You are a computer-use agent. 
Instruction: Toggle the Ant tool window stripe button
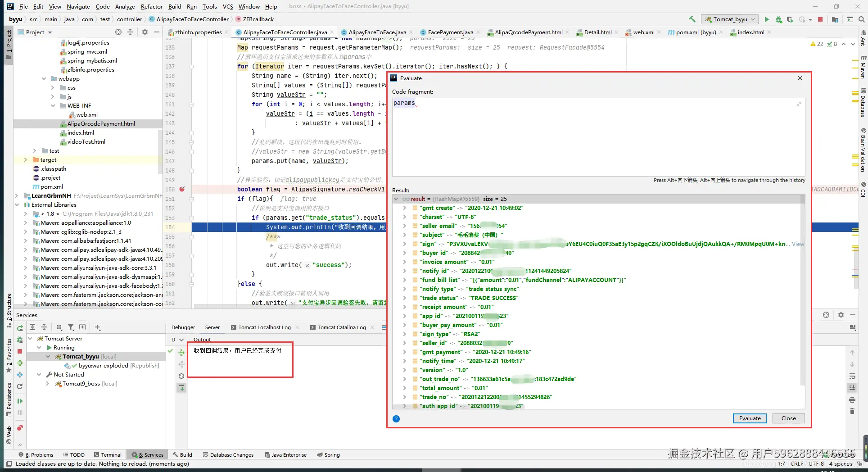863,38
